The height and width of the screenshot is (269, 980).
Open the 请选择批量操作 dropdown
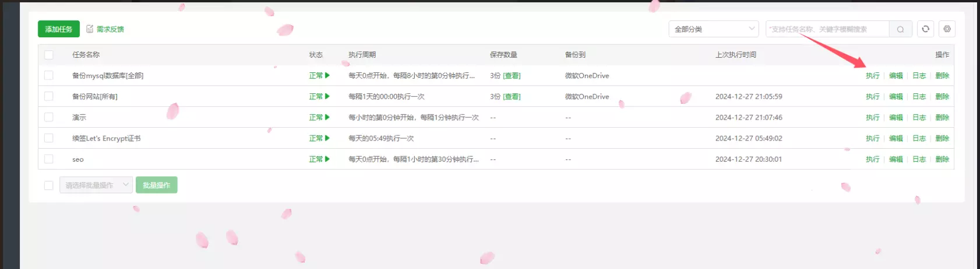pyautogui.click(x=96, y=186)
